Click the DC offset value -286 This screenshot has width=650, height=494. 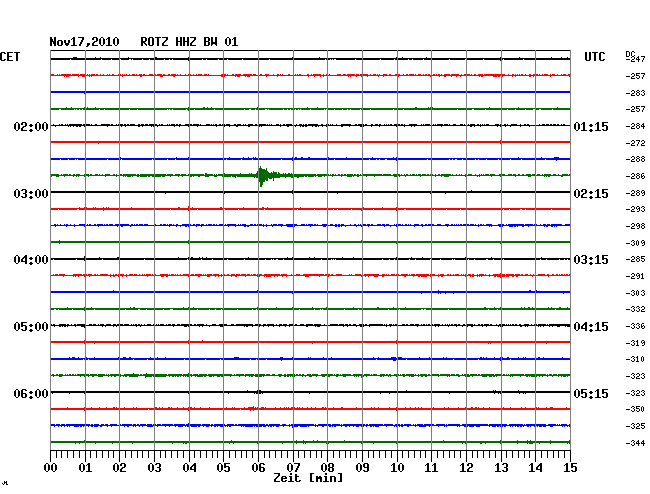tap(635, 177)
